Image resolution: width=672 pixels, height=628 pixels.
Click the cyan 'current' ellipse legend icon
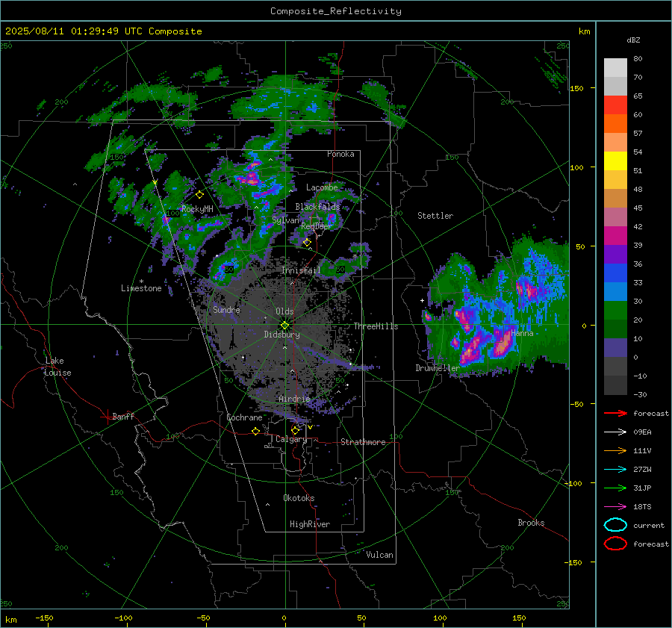(615, 525)
